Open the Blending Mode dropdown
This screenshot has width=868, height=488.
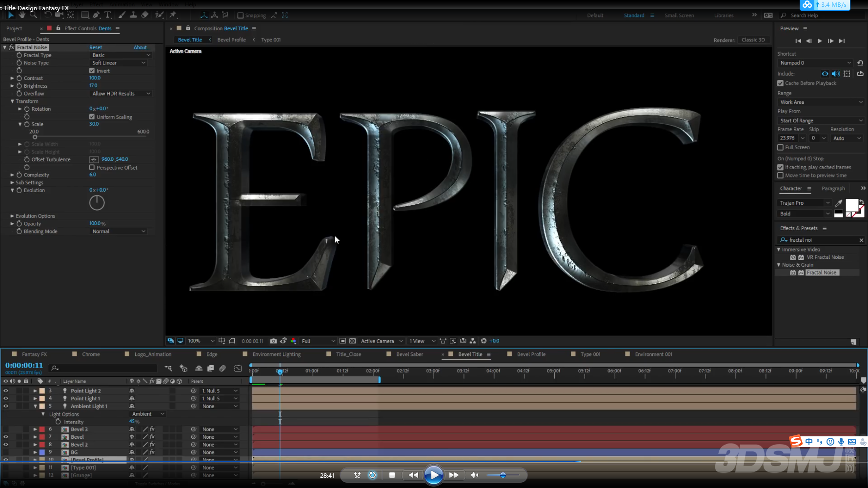[119, 232]
